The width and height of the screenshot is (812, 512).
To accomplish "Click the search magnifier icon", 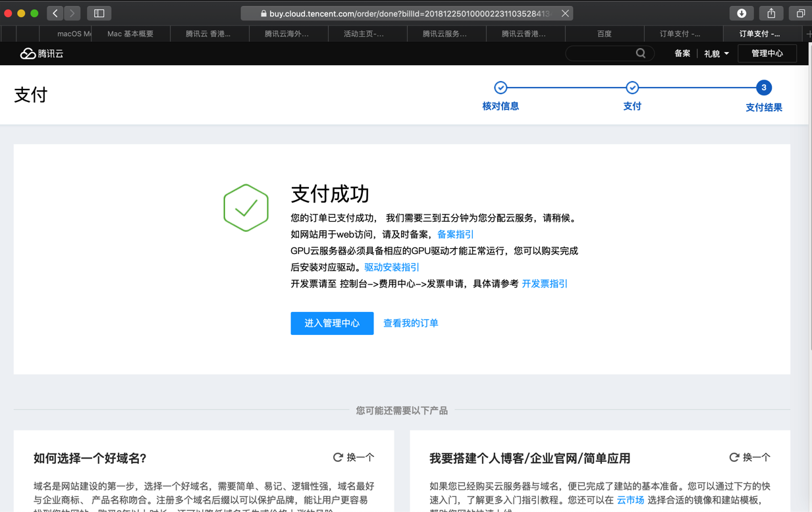I will 641,53.
